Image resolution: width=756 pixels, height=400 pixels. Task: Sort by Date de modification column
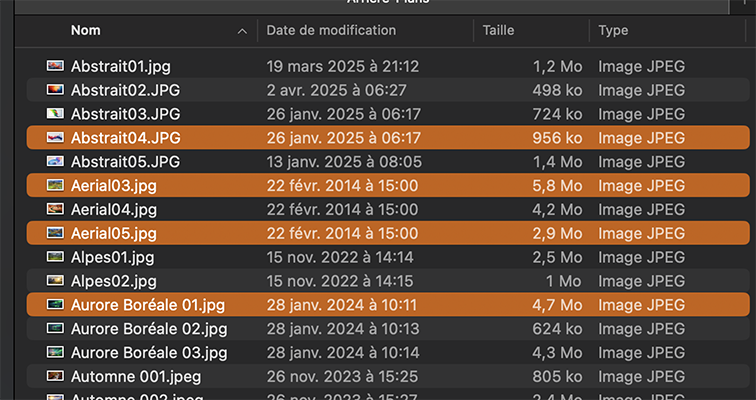click(x=331, y=31)
